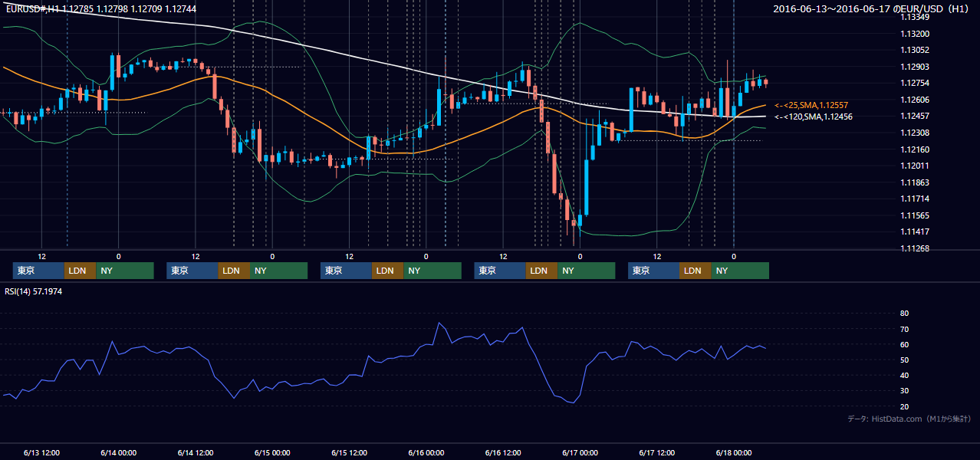Click the 6/17 12:00 date label
This screenshot has width=980, height=460.
coord(658,453)
